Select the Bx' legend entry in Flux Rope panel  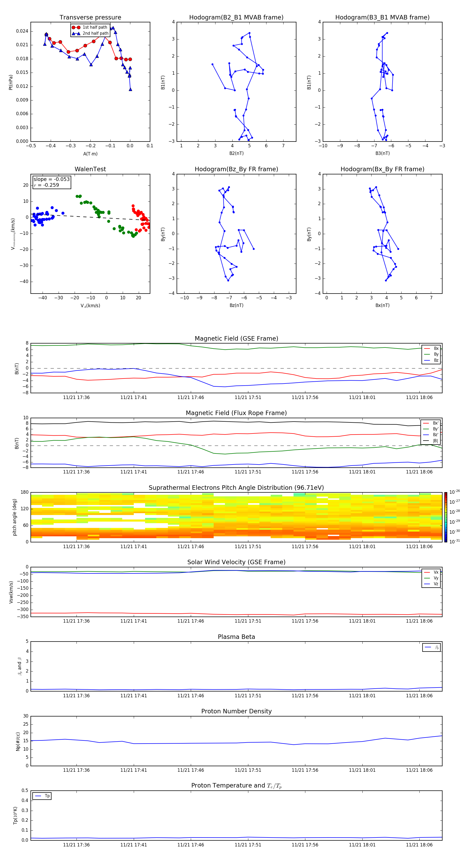[x=431, y=423]
